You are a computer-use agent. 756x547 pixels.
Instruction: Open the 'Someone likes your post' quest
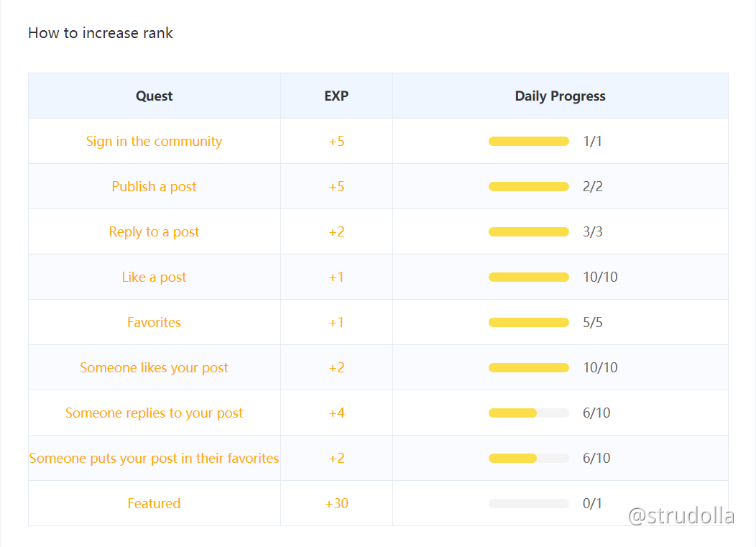tap(154, 367)
